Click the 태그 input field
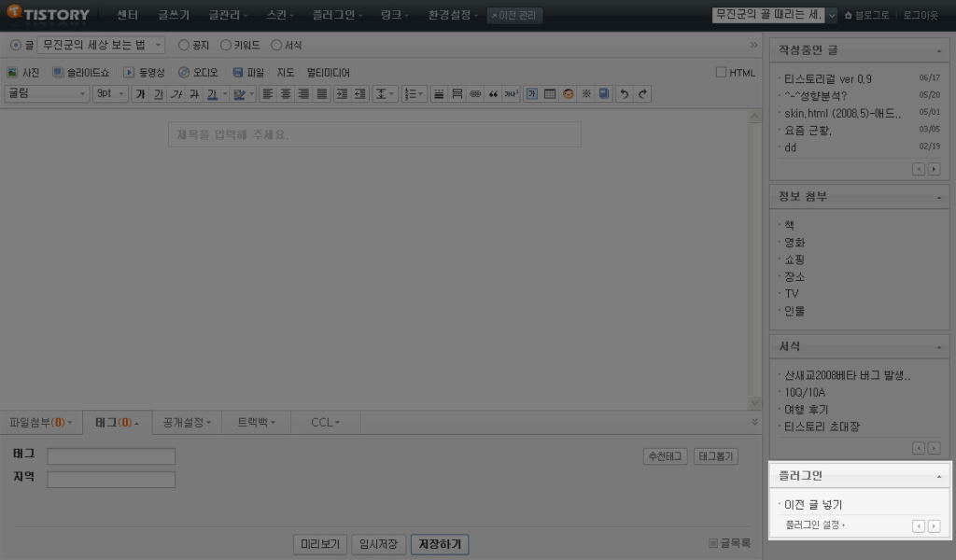Viewport: 956px width, 560px height. (x=111, y=455)
